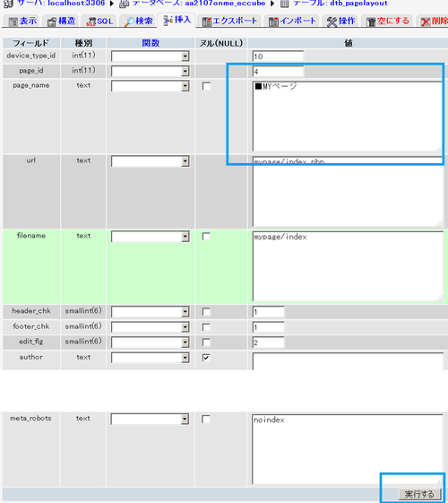The image size is (448, 503).
Task: Click the url value textarea
Action: click(x=348, y=192)
